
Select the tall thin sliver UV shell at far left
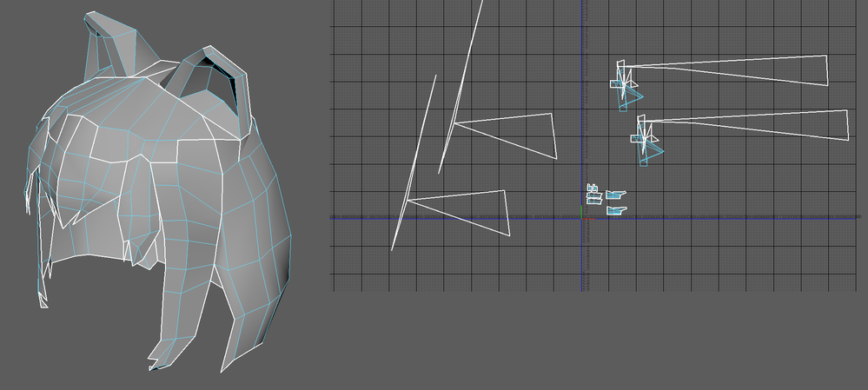[x=414, y=162]
